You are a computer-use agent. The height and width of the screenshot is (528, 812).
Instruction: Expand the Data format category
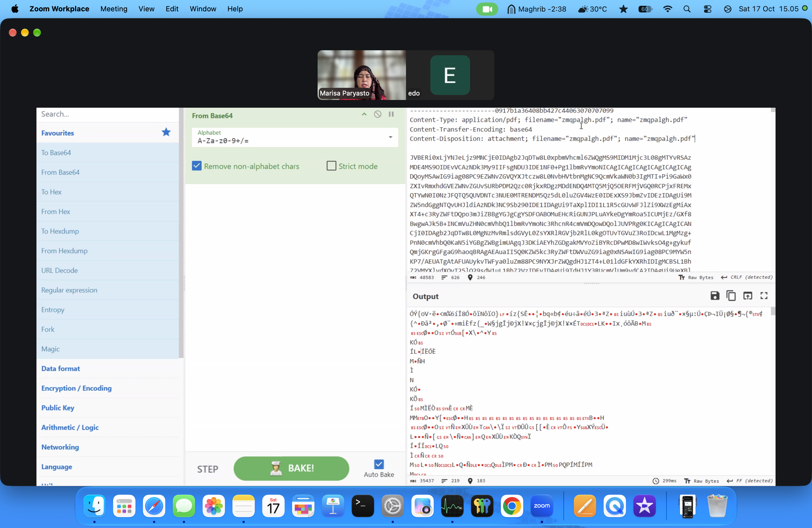pos(107,368)
